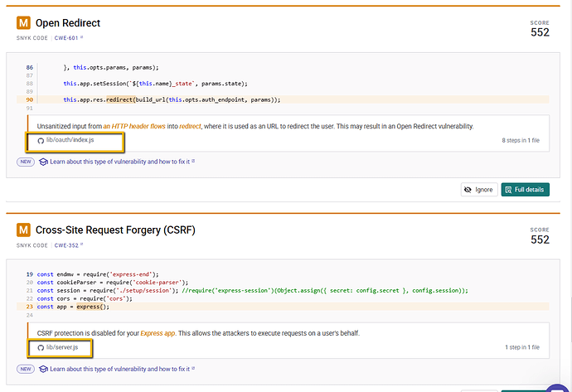This screenshot has width=572, height=392.
Task: Click the vertical scrollbar on the right edge
Action: pos(570,319)
